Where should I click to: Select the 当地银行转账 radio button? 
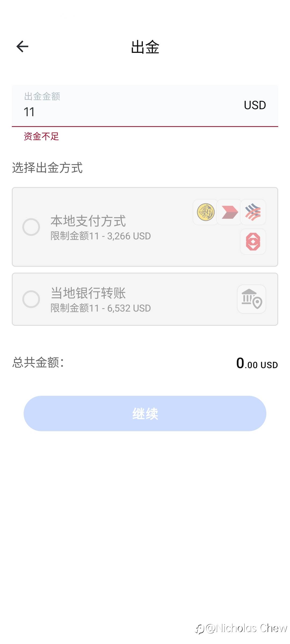click(x=31, y=299)
